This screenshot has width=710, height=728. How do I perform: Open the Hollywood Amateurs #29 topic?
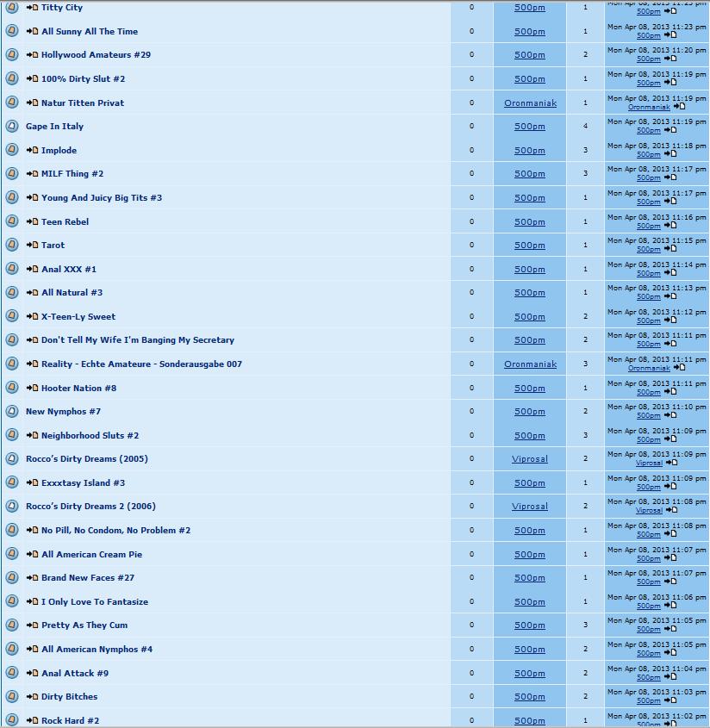(x=97, y=55)
